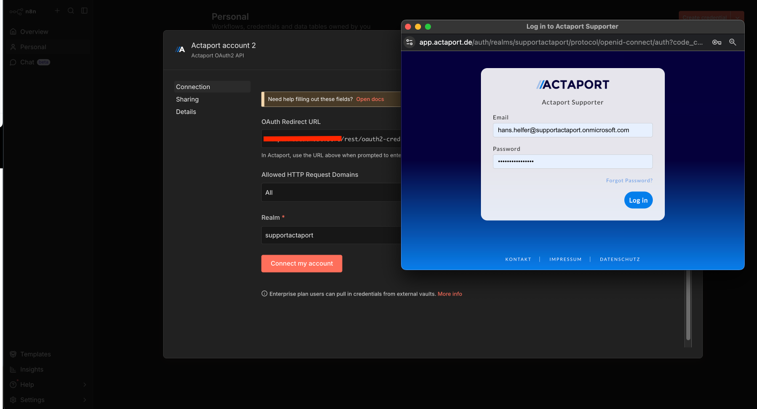Expand the Settings menu chevron
The image size is (757, 409).
[x=84, y=400]
